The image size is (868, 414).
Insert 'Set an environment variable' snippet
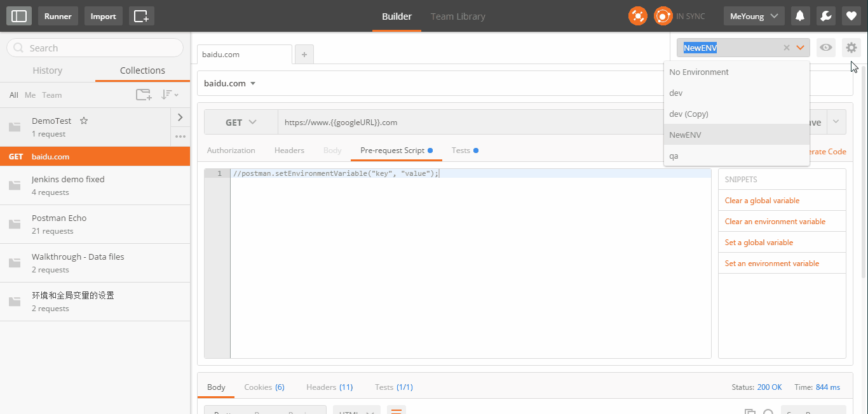tap(771, 264)
